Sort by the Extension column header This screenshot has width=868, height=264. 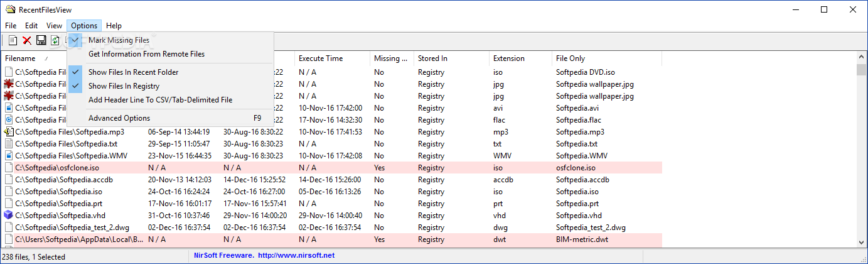tap(520, 58)
